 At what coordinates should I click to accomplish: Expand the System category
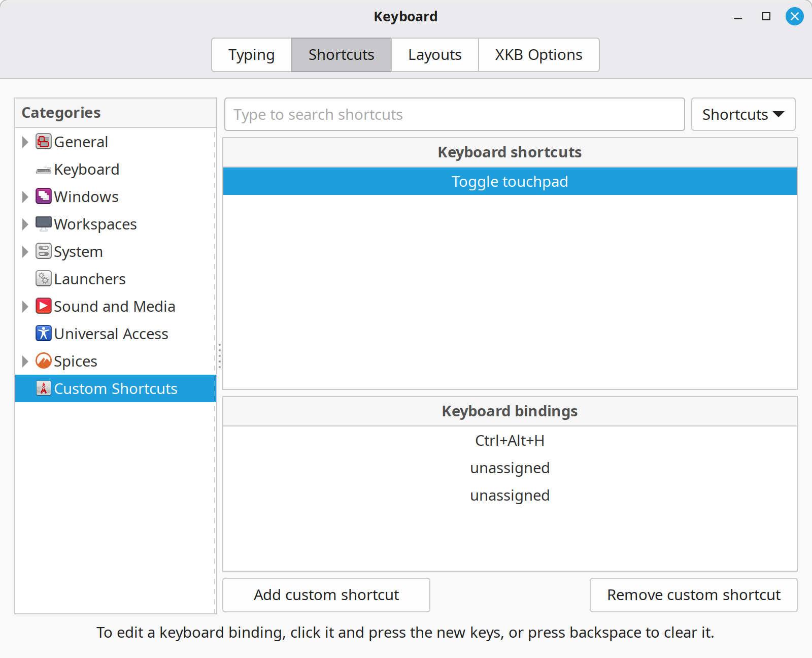click(x=25, y=251)
